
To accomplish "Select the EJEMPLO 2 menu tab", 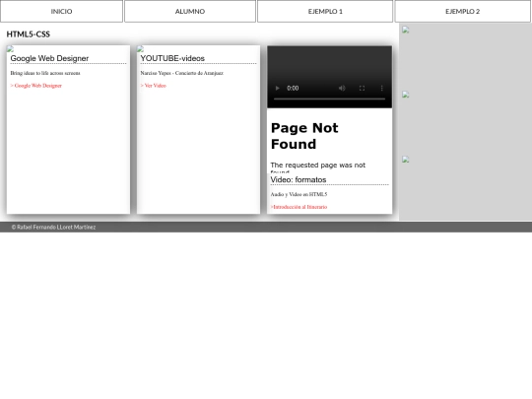I will pos(462,11).
